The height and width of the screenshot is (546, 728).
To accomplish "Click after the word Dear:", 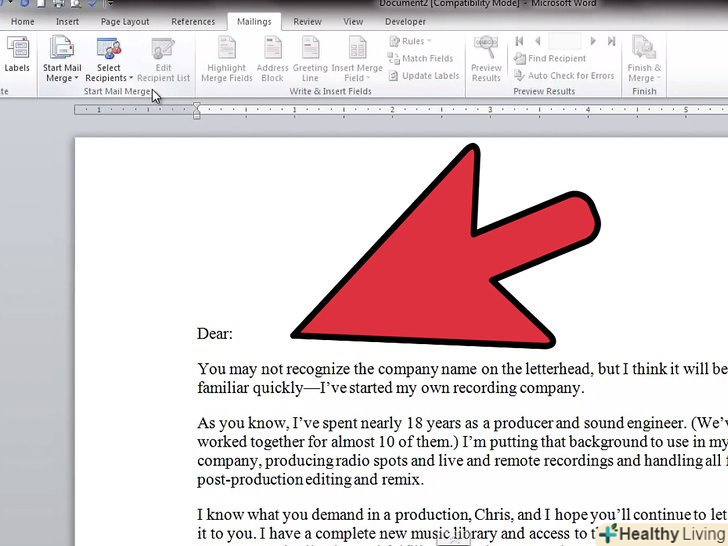I will pyautogui.click(x=233, y=334).
